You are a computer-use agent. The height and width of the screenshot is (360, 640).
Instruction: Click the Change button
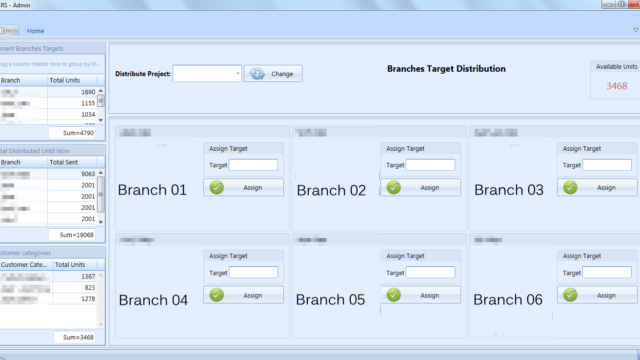(x=273, y=74)
